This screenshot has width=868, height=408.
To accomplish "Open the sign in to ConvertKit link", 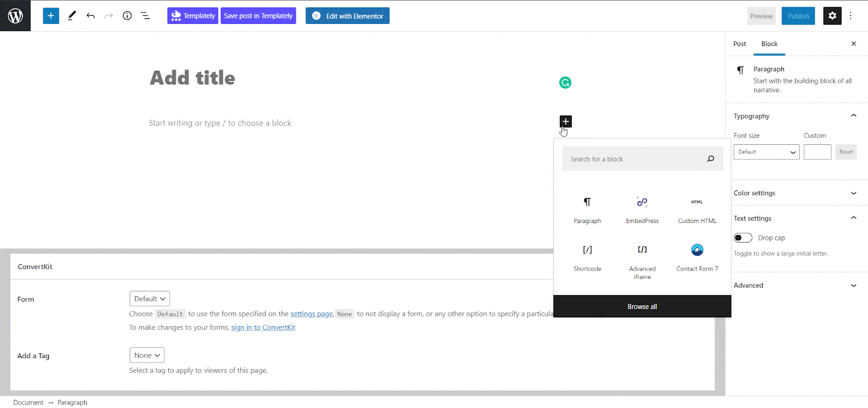I will point(263,327).
